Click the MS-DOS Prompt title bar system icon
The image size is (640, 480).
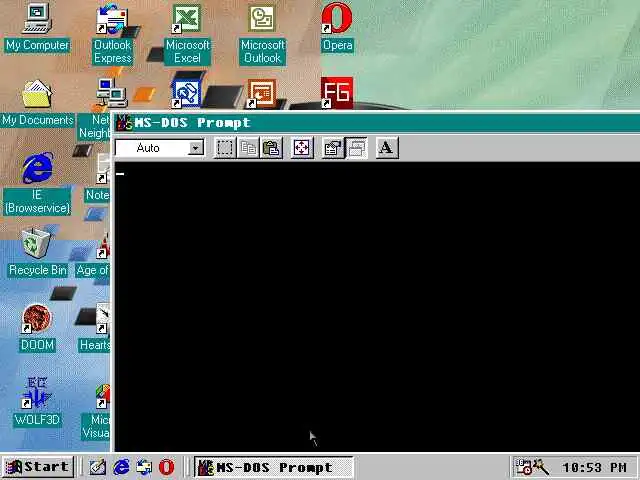[124, 122]
